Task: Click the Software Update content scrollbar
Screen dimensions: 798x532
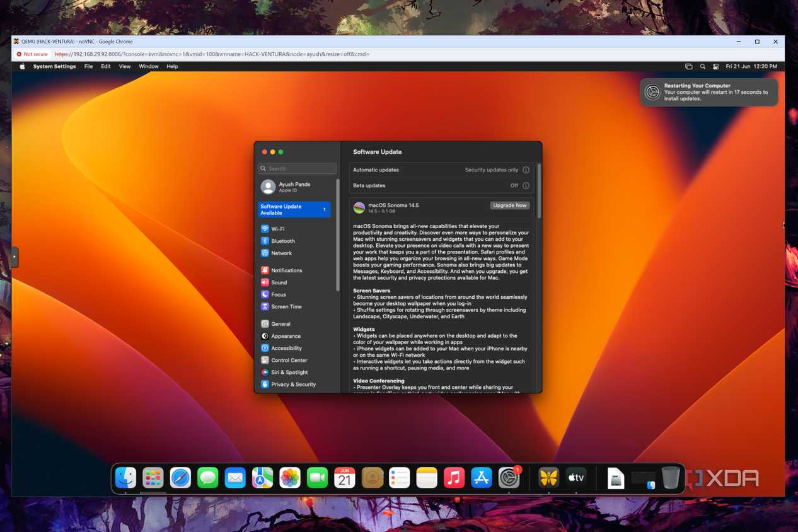Action: (539, 192)
